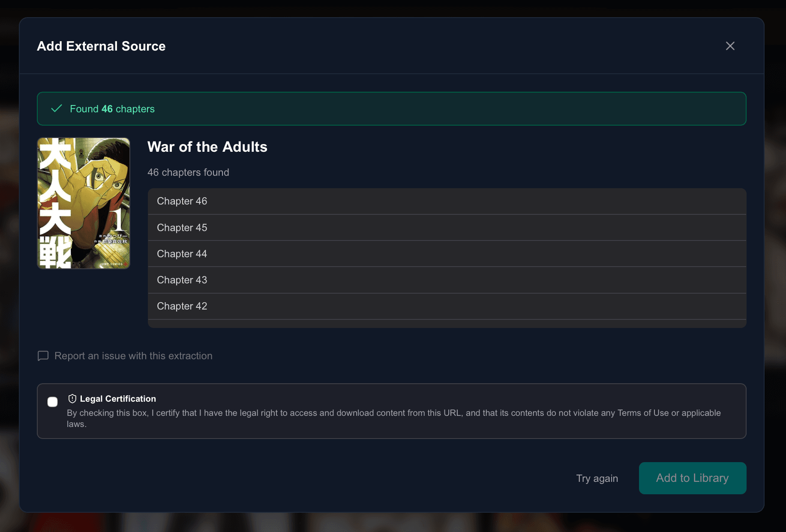Click the speech bubble report icon
Image resolution: width=786 pixels, height=532 pixels.
click(43, 356)
